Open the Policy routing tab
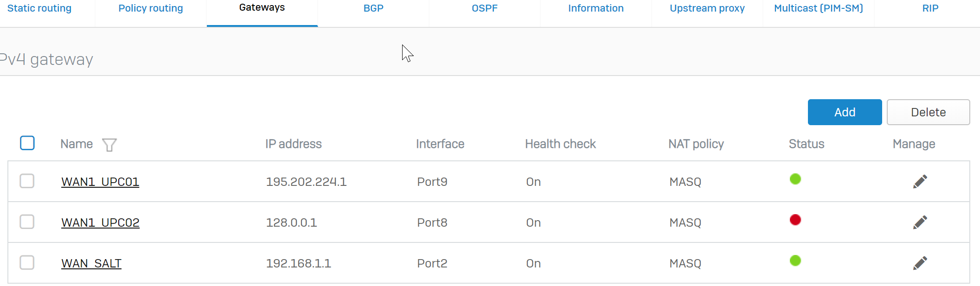The height and width of the screenshot is (286, 980). click(x=151, y=8)
